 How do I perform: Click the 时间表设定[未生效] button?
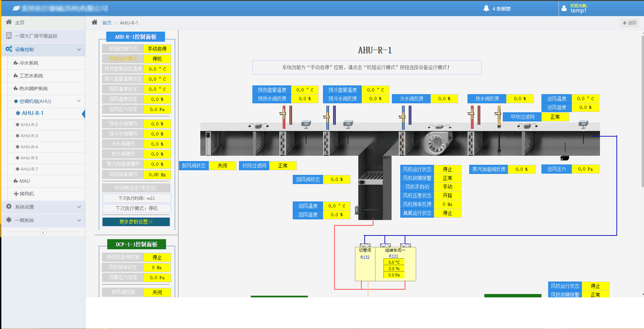(136, 188)
